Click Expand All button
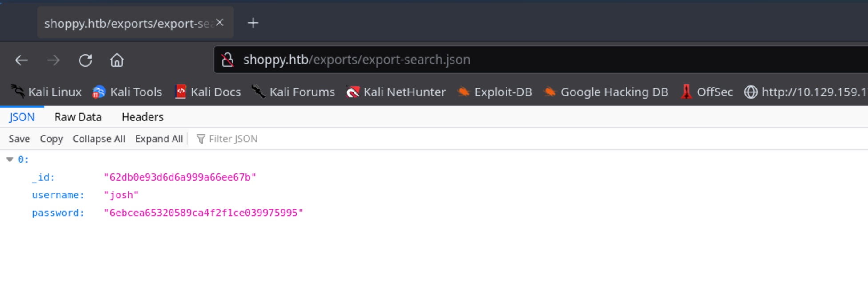The width and height of the screenshot is (868, 305). 159,139
